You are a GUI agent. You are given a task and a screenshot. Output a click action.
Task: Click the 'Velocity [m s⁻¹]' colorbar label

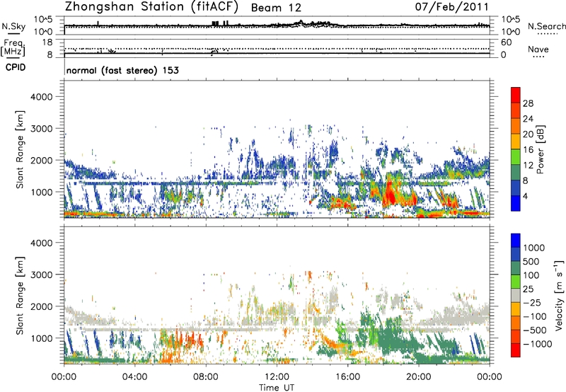pyautogui.click(x=559, y=295)
